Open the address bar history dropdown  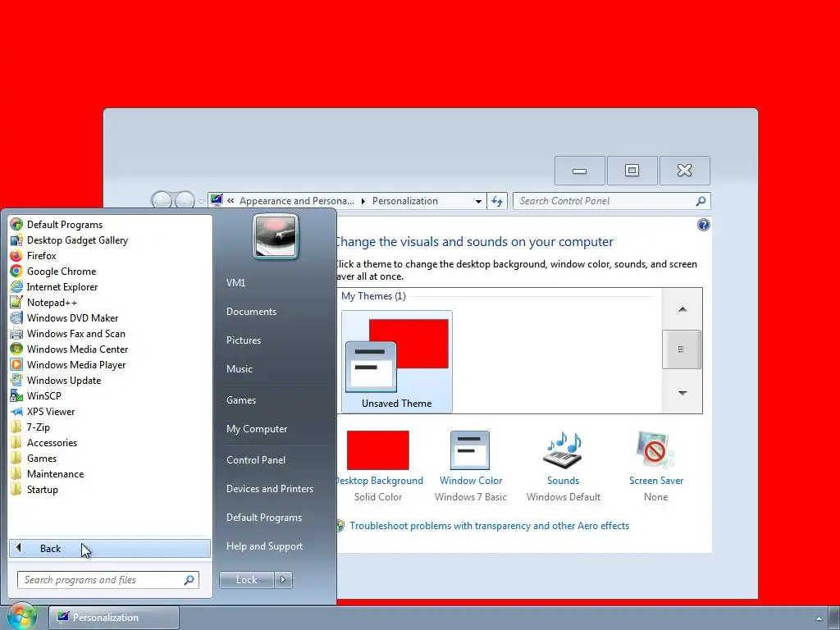coord(478,202)
